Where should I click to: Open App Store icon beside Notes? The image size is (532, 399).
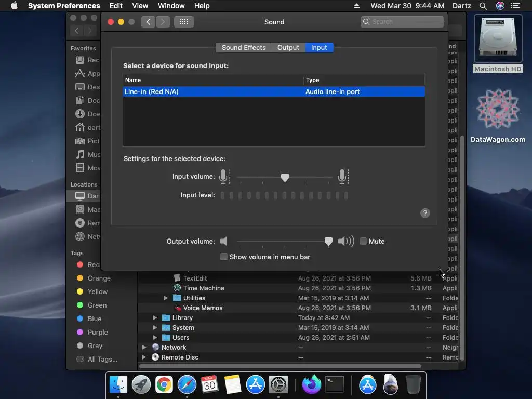[256, 384]
